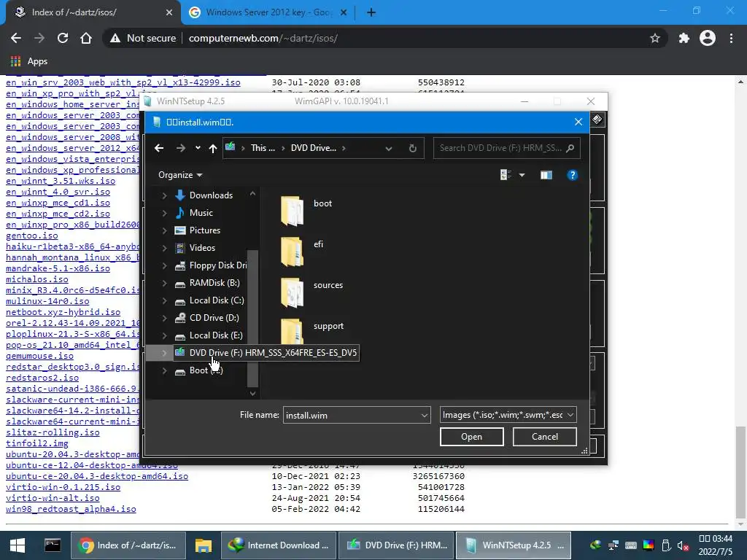Open the Images file type filter

click(508, 415)
